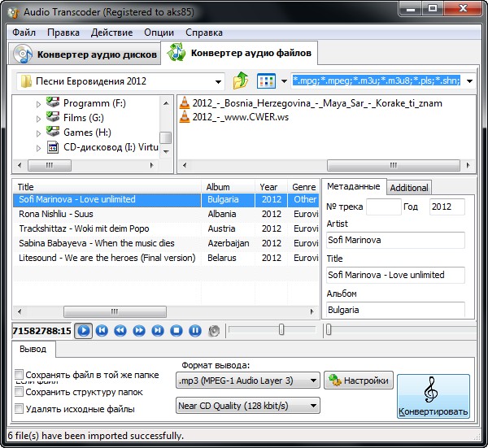The image size is (488, 448).
Task: Open the output format .mp3 dropdown
Action: coord(248,380)
